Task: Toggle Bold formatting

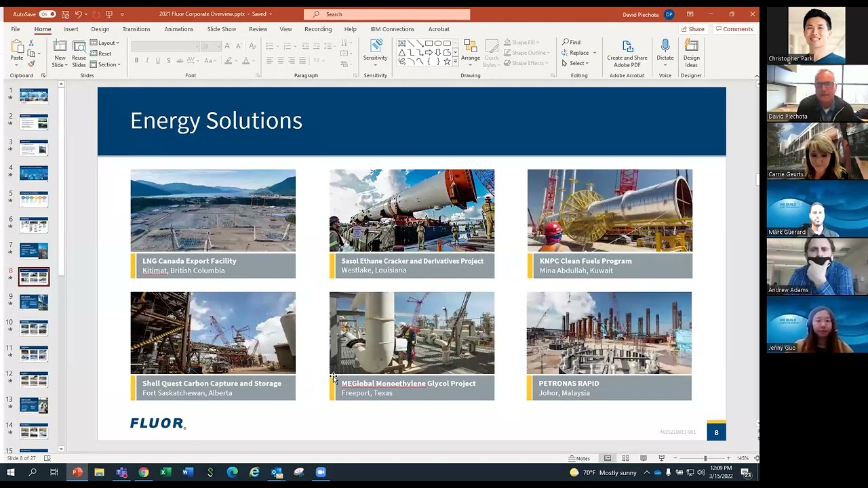Action: 136,60
